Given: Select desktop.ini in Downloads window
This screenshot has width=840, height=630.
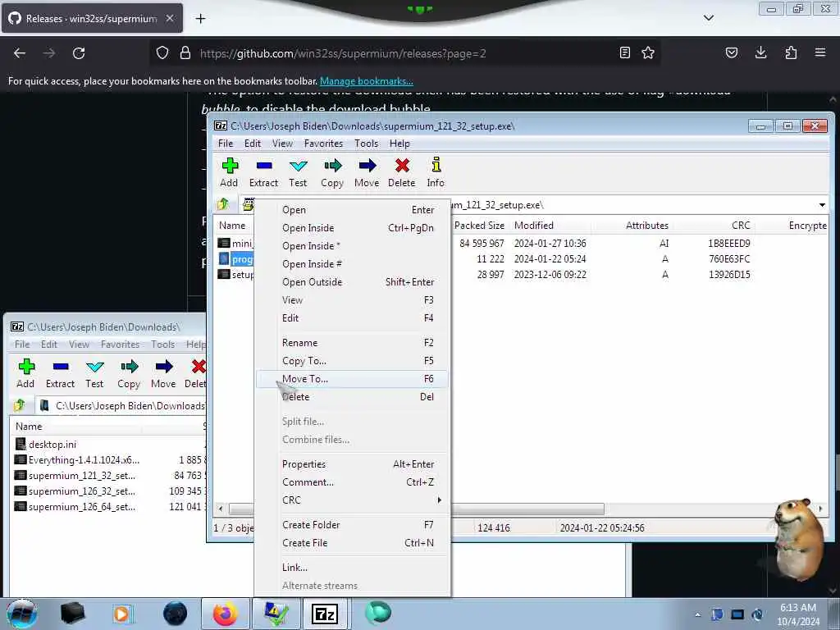Looking at the screenshot, I should coord(52,445).
